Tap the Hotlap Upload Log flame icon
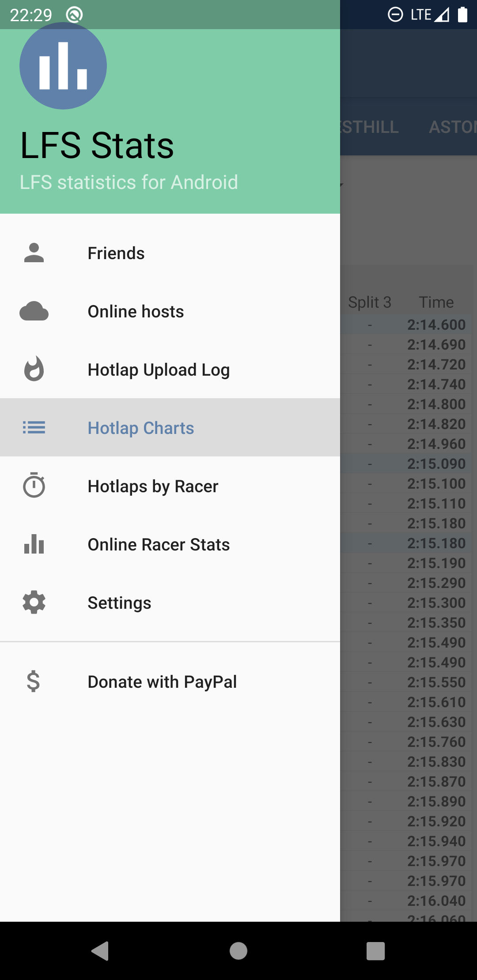The height and width of the screenshot is (980, 477). coord(34,369)
